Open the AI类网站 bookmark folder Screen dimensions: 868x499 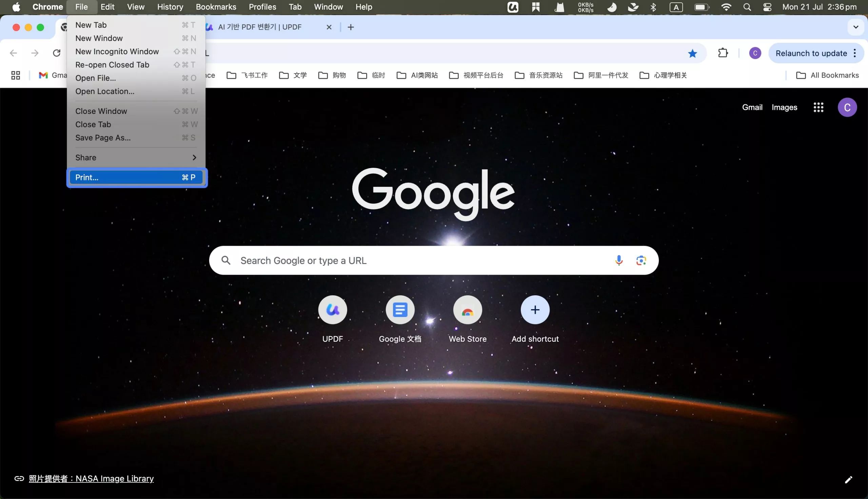(x=417, y=75)
